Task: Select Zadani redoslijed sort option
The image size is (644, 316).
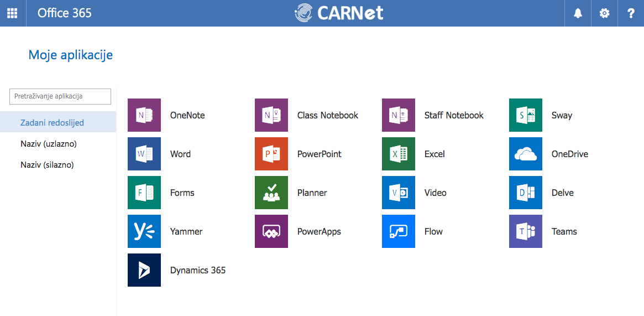Action: [x=52, y=122]
